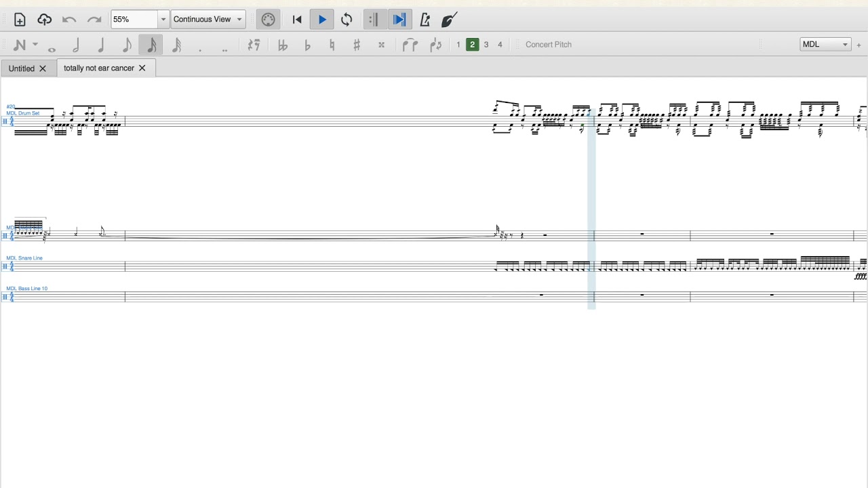
Task: Select voice 2
Action: click(473, 45)
